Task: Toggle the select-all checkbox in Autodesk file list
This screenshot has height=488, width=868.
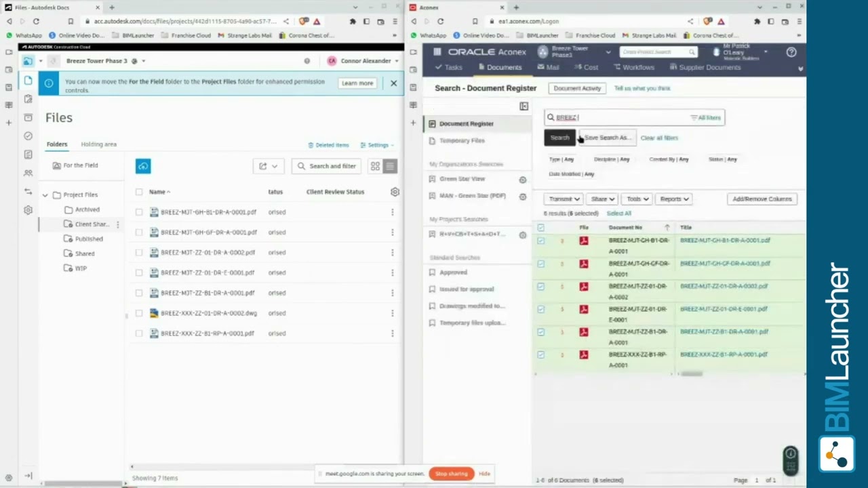Action: pos(139,192)
